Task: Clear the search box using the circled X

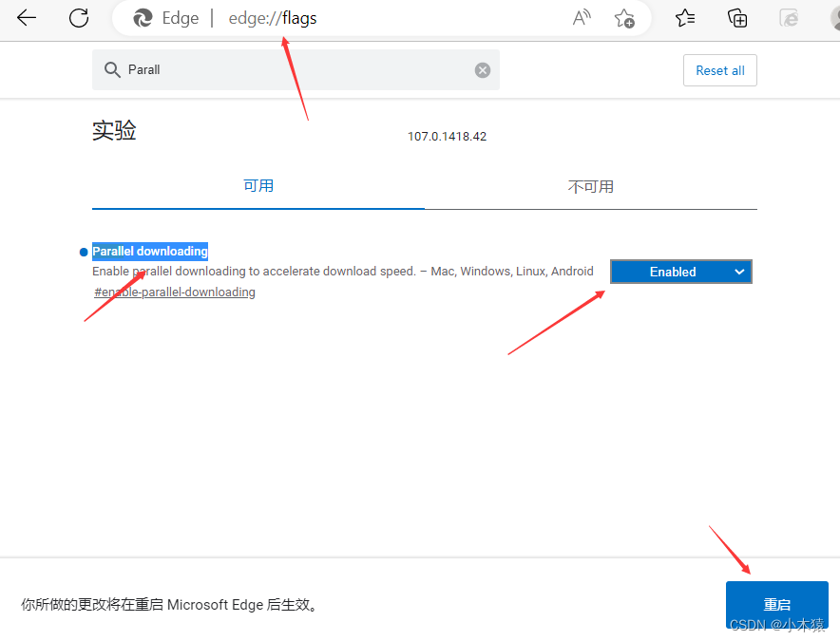Action: (483, 69)
